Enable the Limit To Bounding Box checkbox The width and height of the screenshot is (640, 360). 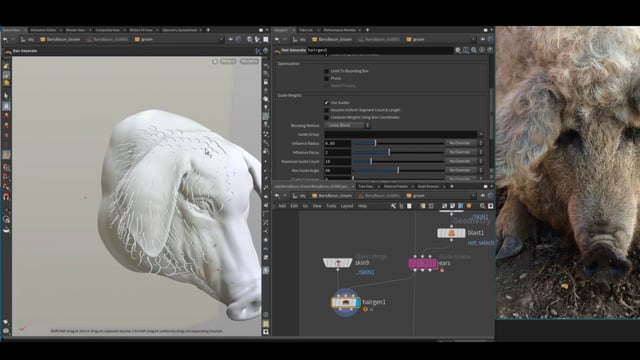(x=326, y=71)
